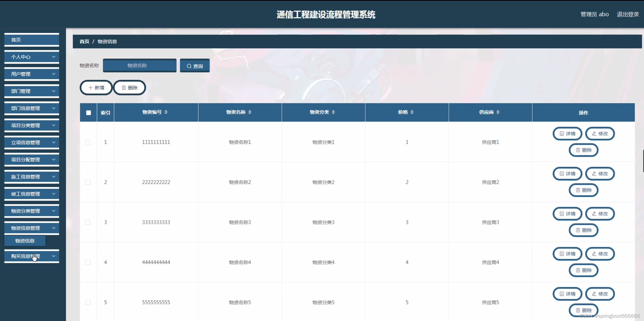Check the checkbox for row 1
Screen dimensions: 644x321
(x=88, y=142)
